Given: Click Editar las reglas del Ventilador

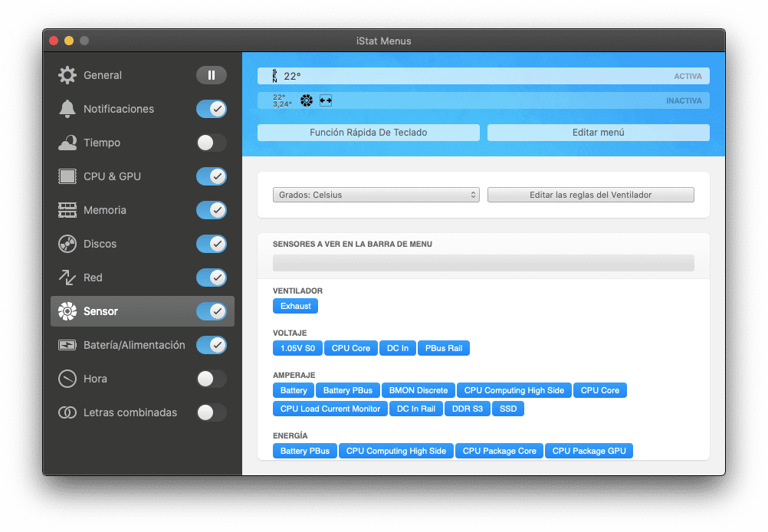Looking at the screenshot, I should point(590,195).
